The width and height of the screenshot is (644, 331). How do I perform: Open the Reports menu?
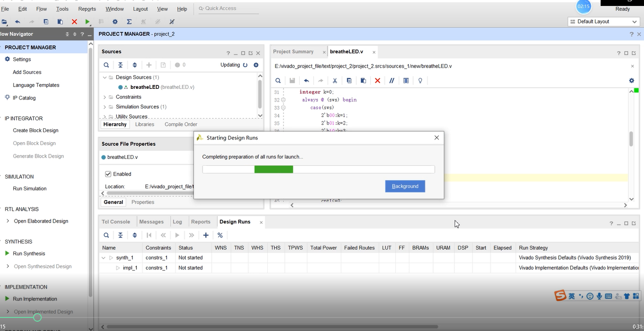pyautogui.click(x=87, y=8)
